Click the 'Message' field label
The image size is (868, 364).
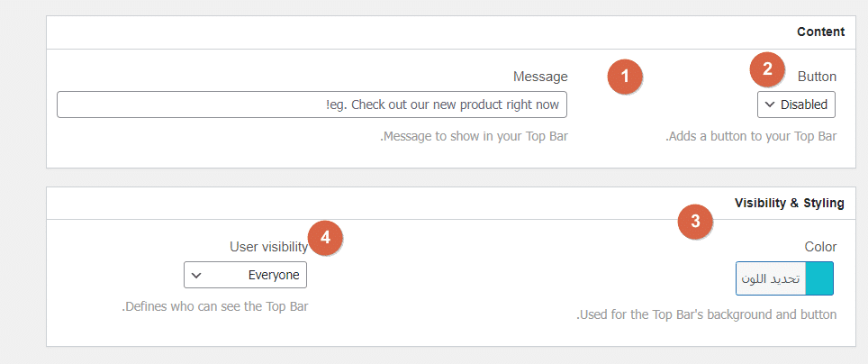click(540, 77)
